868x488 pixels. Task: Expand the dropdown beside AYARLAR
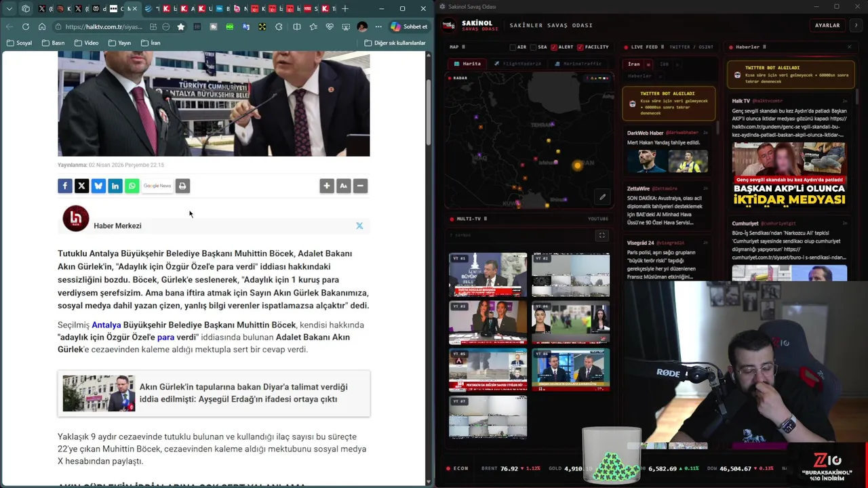[x=856, y=25]
